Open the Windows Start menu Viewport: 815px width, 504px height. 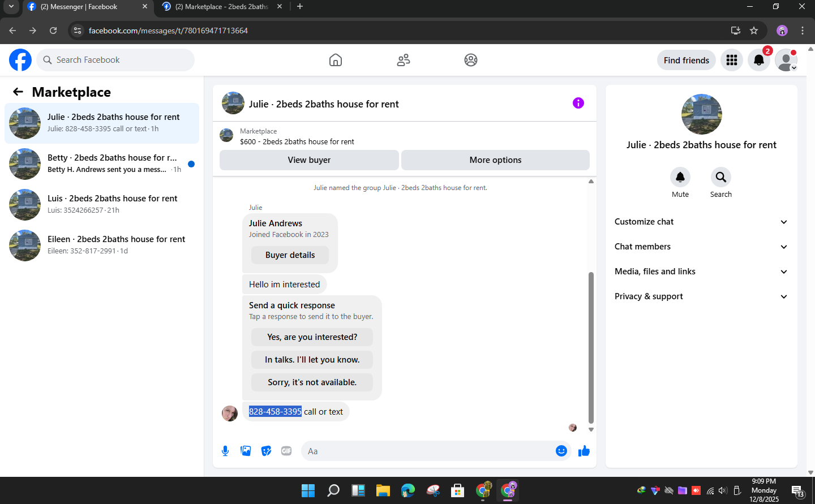click(308, 490)
